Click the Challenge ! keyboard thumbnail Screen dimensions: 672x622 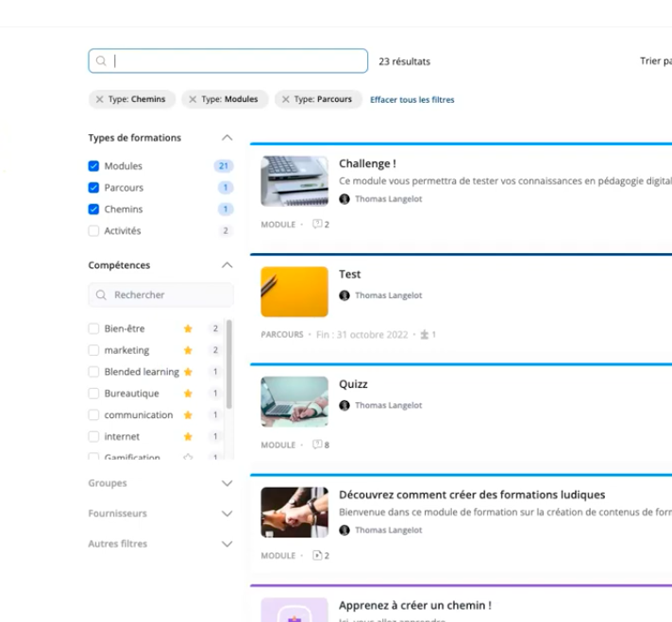coord(294,181)
